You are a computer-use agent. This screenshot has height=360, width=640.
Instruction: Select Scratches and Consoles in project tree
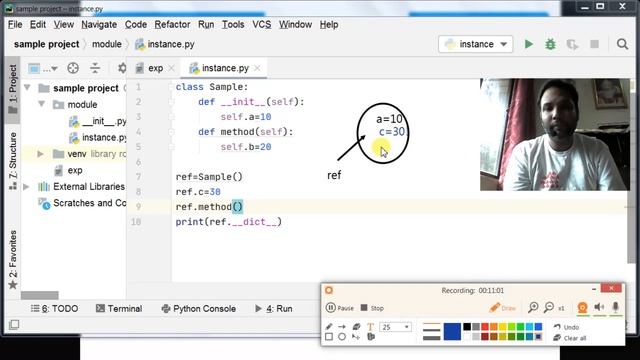tap(83, 203)
